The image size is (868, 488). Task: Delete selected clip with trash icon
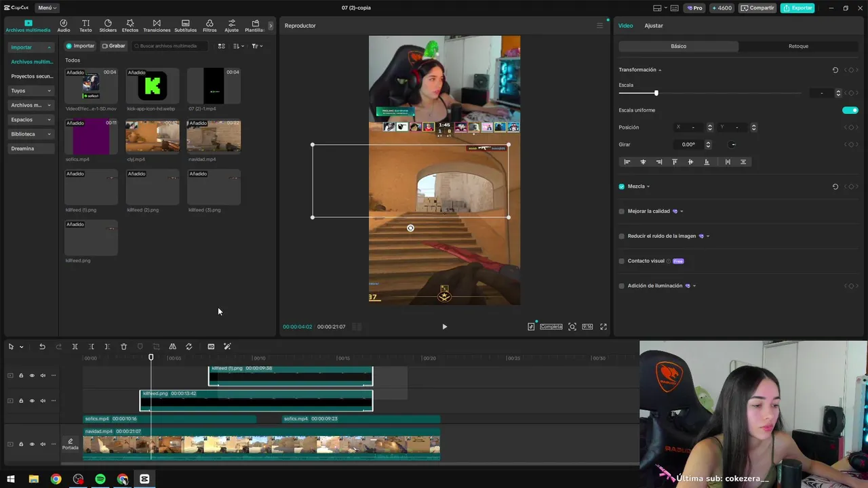pyautogui.click(x=123, y=346)
